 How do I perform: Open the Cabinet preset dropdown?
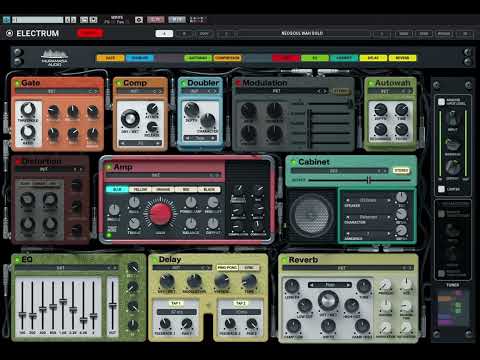(339, 171)
